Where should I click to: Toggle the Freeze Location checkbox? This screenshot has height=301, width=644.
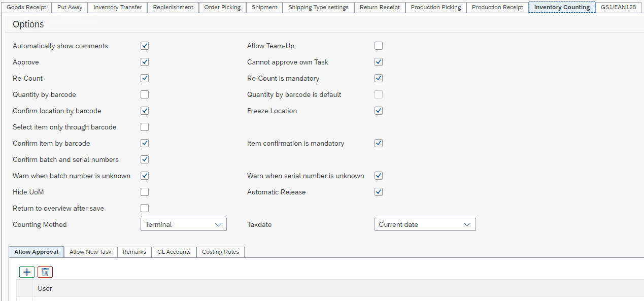[x=378, y=111]
